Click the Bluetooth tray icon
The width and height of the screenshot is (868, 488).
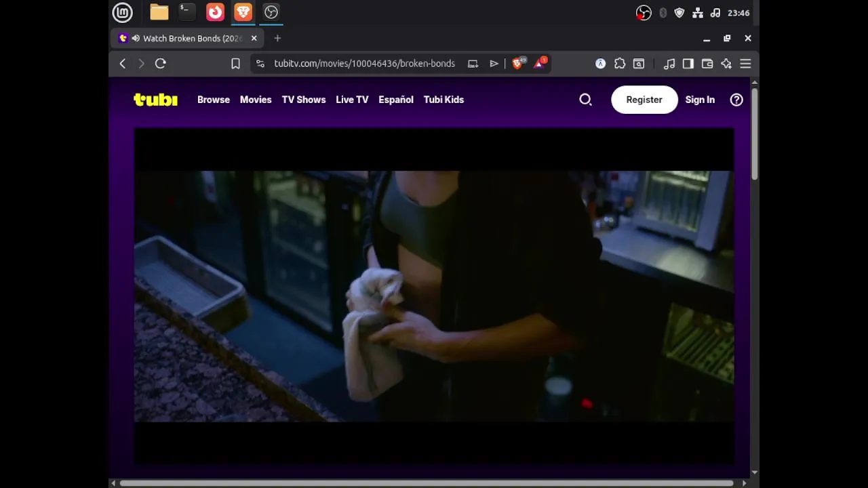tap(663, 13)
